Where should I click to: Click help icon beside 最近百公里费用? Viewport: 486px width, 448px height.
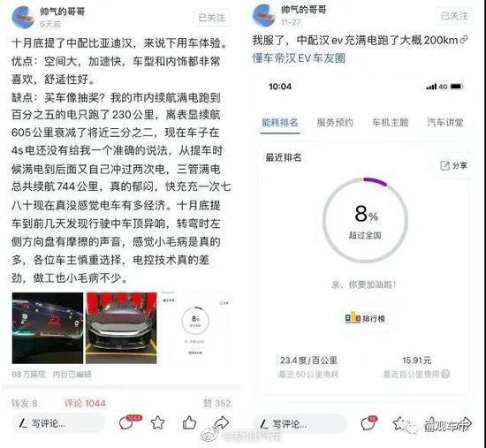[445, 374]
